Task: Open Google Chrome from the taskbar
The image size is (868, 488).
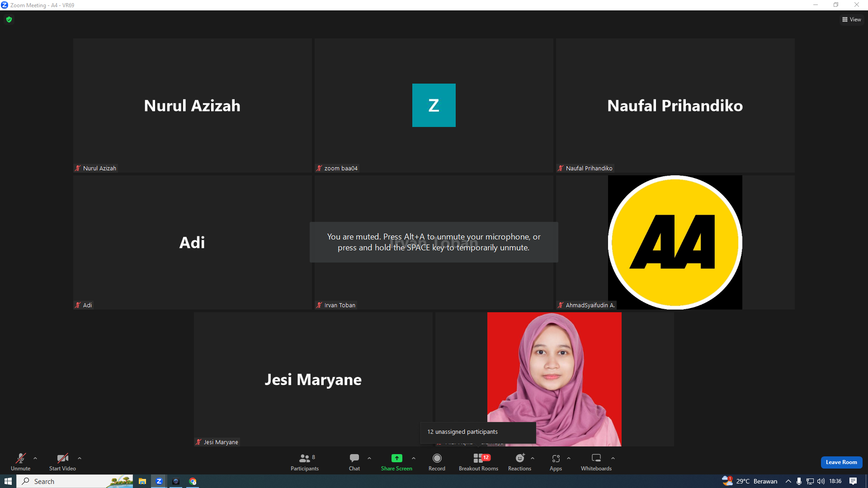Action: pos(193,481)
